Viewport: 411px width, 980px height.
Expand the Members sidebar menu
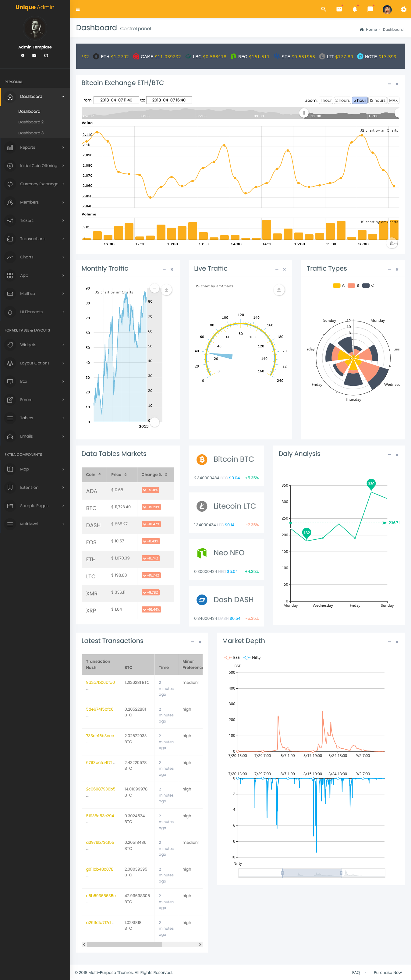[35, 202]
